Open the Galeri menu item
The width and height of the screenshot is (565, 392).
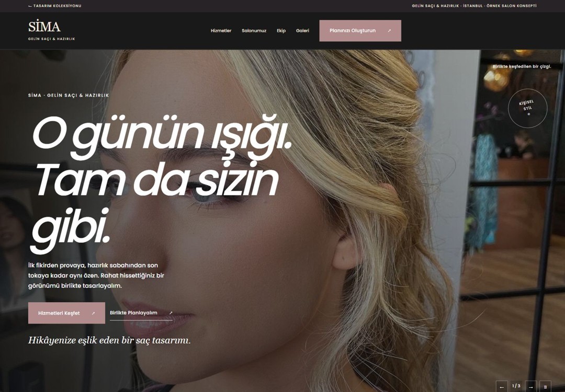click(x=303, y=31)
